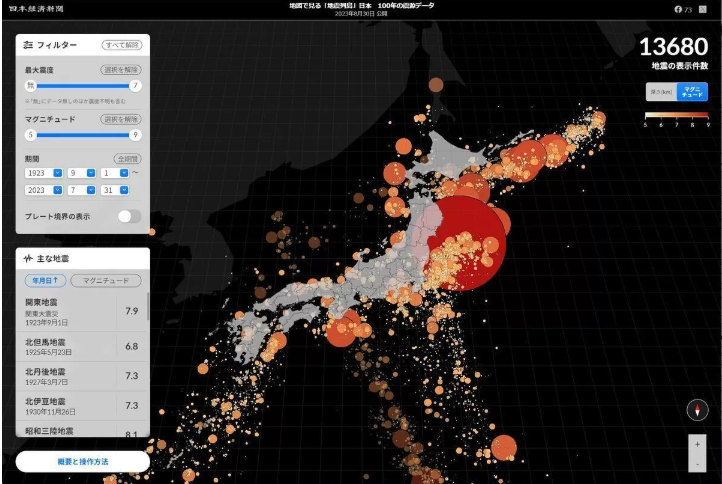Open the top-right menu icon
This screenshot has height=484, width=722.
[702, 9]
